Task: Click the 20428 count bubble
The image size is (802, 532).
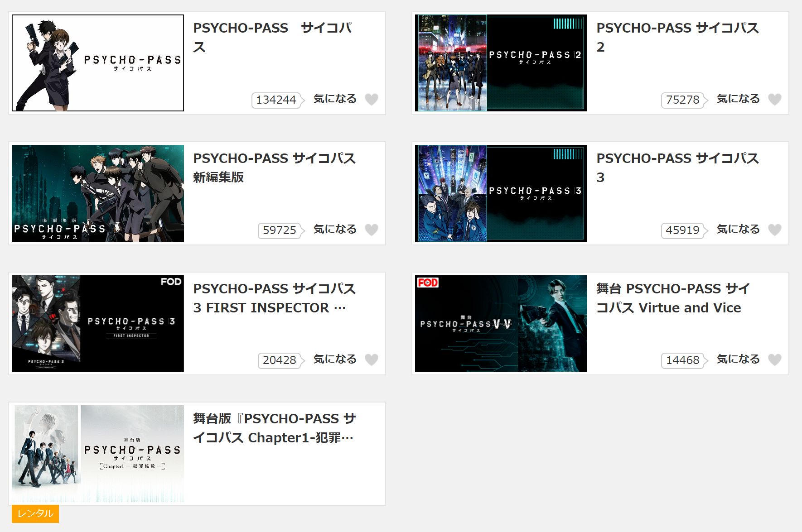Action: click(280, 360)
